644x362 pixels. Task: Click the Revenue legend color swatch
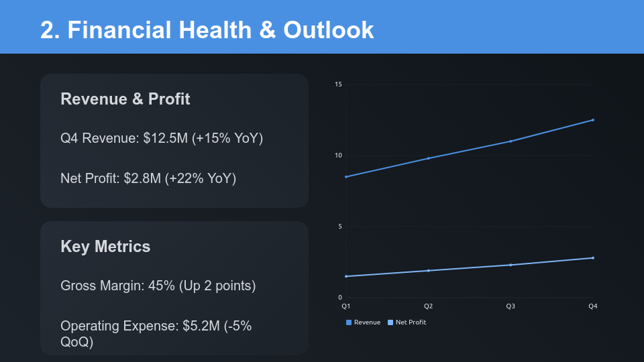click(349, 322)
